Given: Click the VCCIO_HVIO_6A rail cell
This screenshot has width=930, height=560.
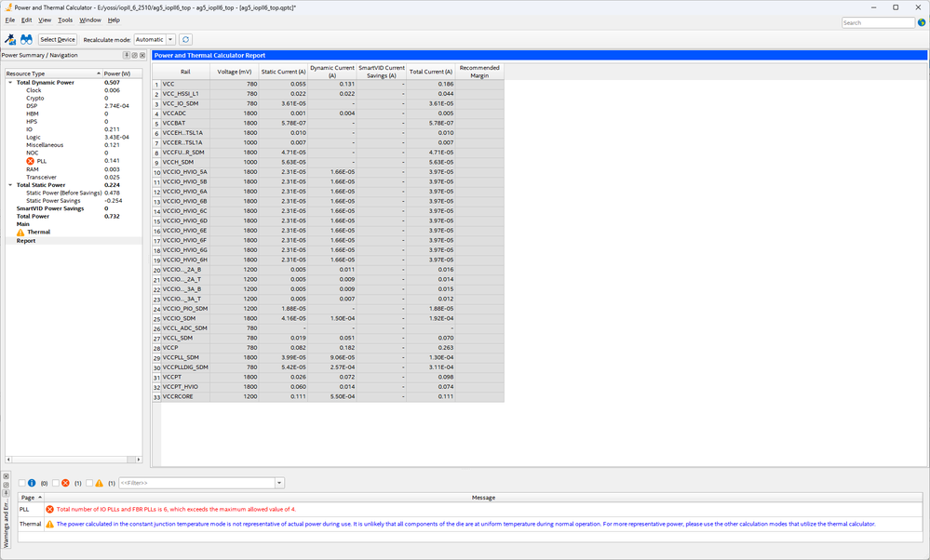Looking at the screenshot, I should 185,192.
